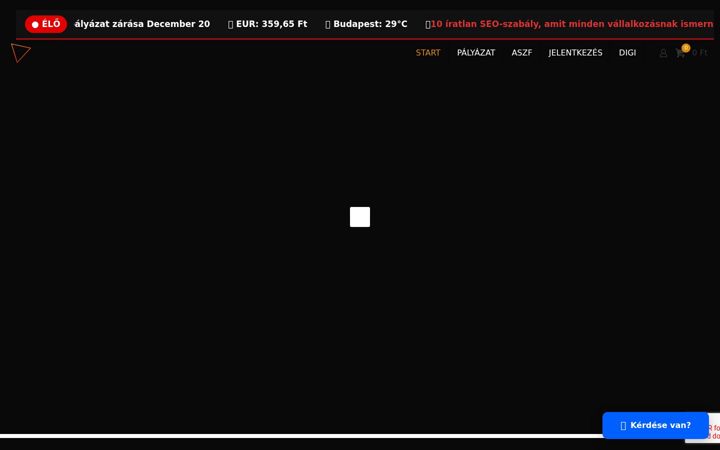Open the PÁLYÁZAT menu item
The width and height of the screenshot is (720, 450).
(x=476, y=53)
